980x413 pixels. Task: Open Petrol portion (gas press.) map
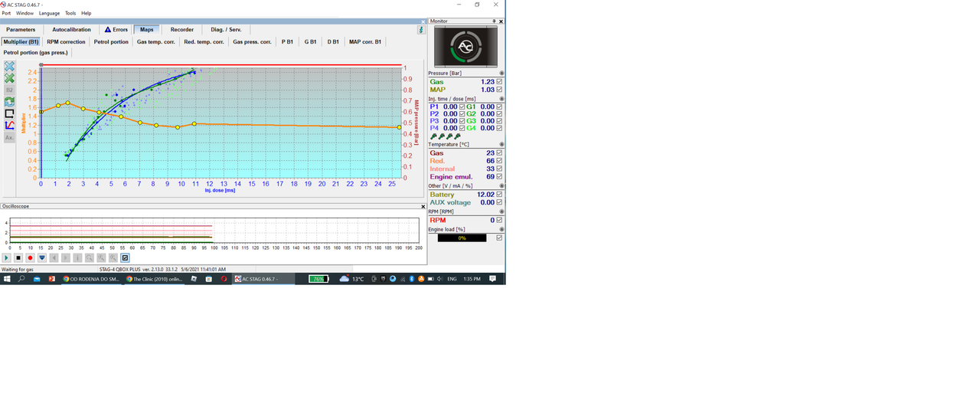36,53
